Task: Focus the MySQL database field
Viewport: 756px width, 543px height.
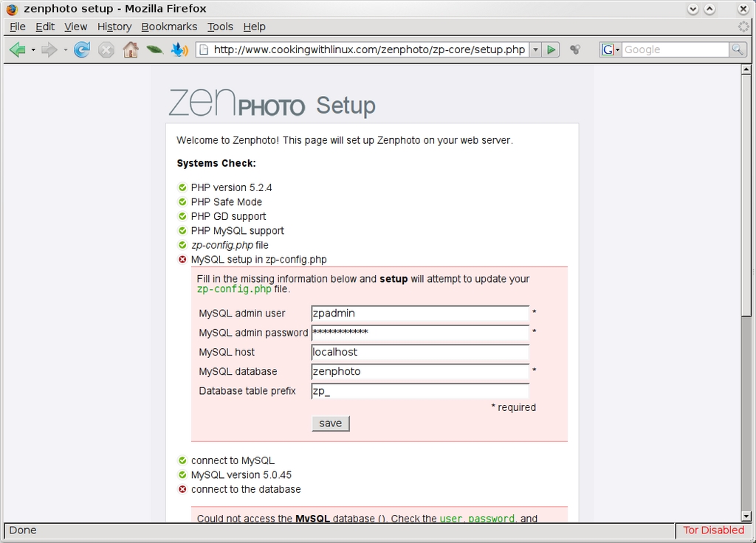Action: point(419,372)
